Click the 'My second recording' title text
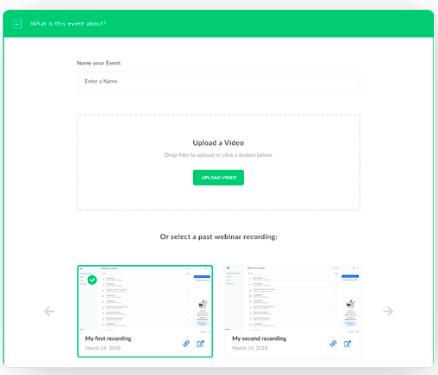The width and height of the screenshot is (438, 375). tap(259, 338)
